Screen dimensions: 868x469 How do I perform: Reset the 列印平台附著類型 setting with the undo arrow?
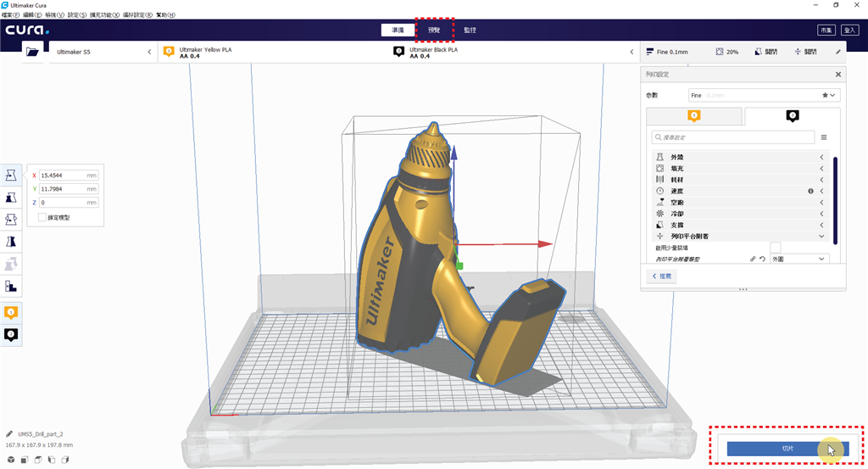[x=762, y=259]
